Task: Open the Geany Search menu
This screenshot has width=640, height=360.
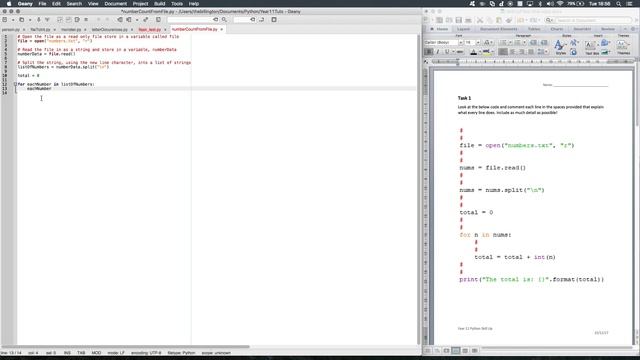Action: tap(74, 4)
